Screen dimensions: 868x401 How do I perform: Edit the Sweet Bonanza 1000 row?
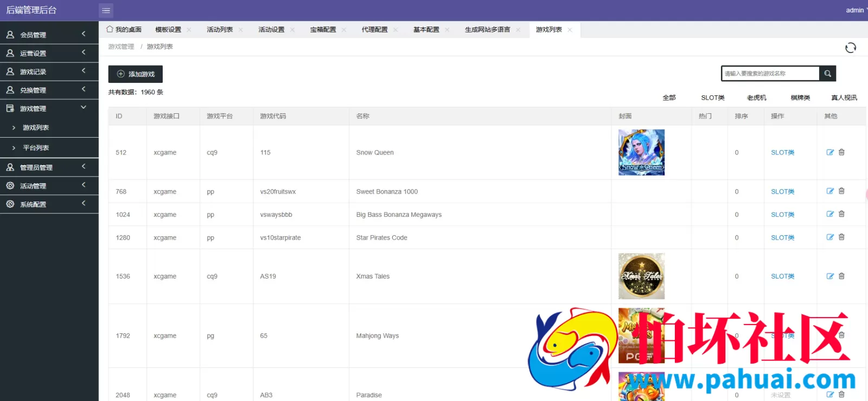click(830, 191)
